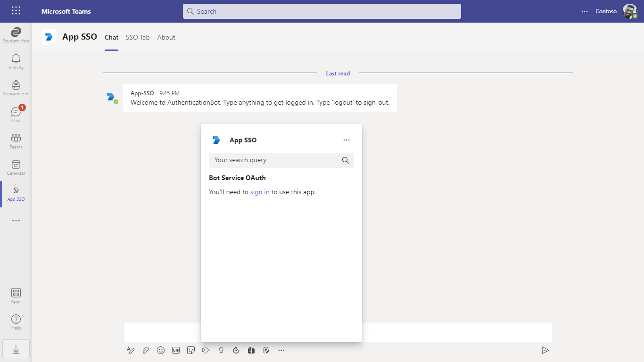Image resolution: width=644 pixels, height=362 pixels.
Task: Click the Last read marker label
Action: point(338,74)
